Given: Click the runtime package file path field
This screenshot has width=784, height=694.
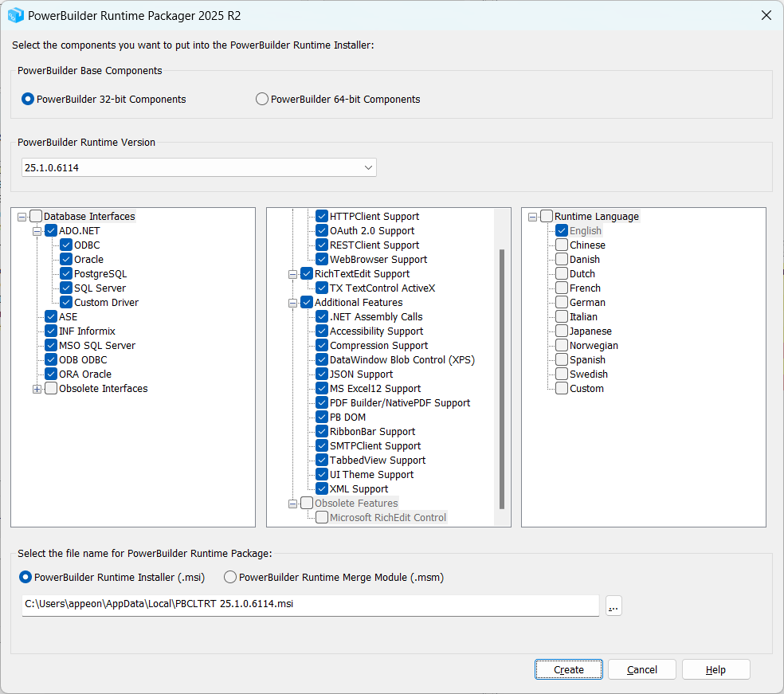Looking at the screenshot, I should (x=311, y=605).
